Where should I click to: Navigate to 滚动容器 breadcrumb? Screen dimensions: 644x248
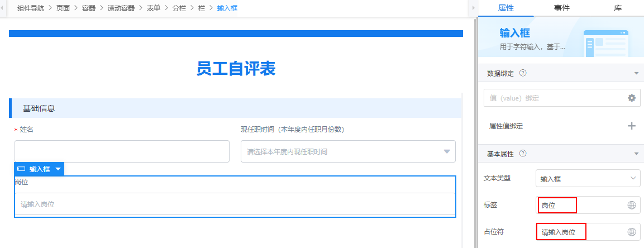click(x=121, y=8)
